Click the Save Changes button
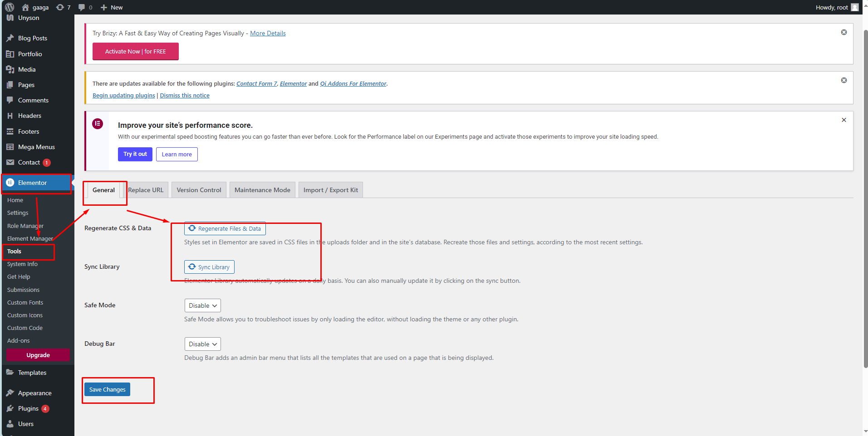This screenshot has height=436, width=868. coord(107,389)
